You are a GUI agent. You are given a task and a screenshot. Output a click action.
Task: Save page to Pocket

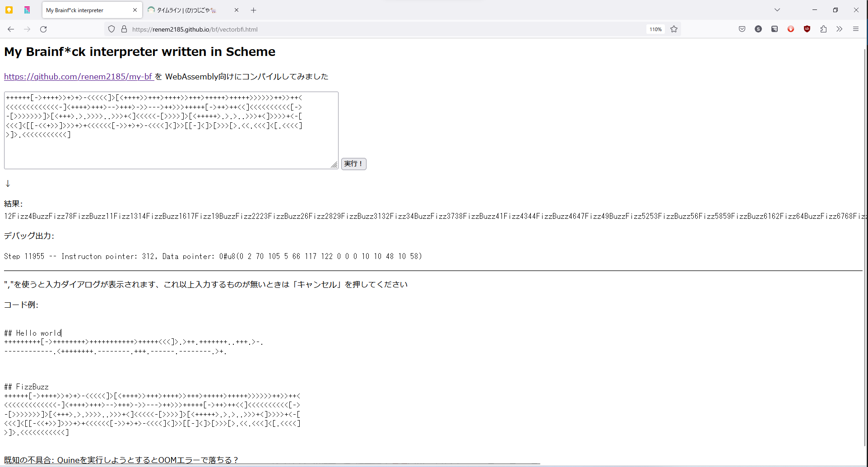click(x=742, y=29)
